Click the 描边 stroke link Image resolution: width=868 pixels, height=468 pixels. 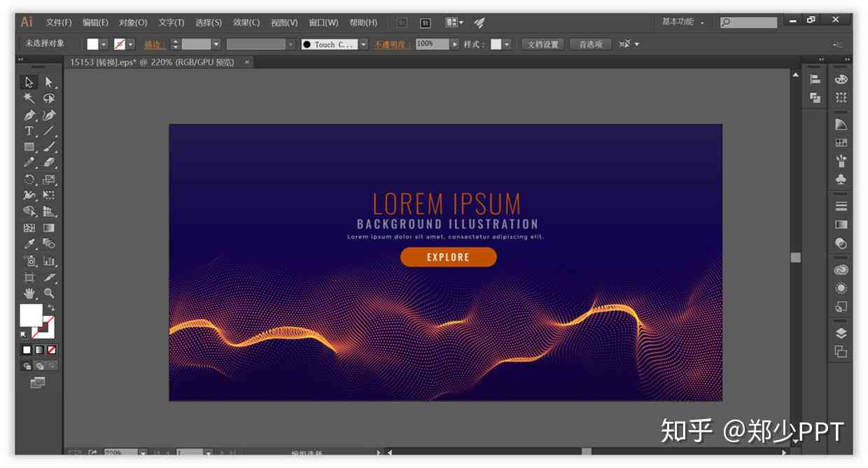click(x=155, y=44)
